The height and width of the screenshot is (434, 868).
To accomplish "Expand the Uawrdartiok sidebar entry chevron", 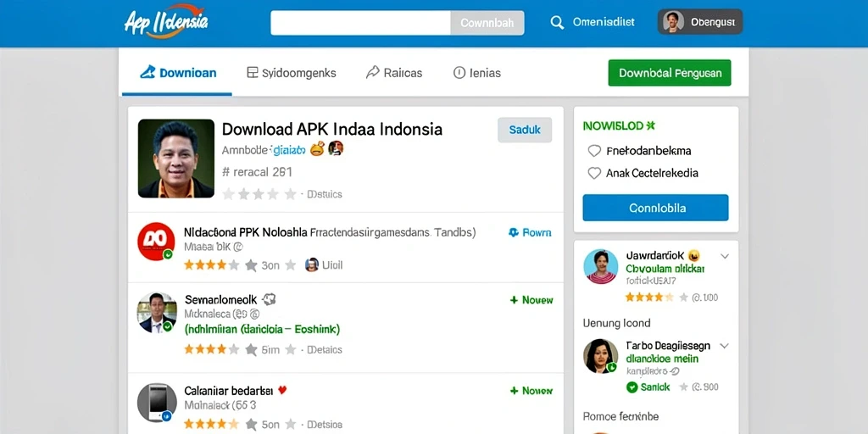I will (x=724, y=256).
